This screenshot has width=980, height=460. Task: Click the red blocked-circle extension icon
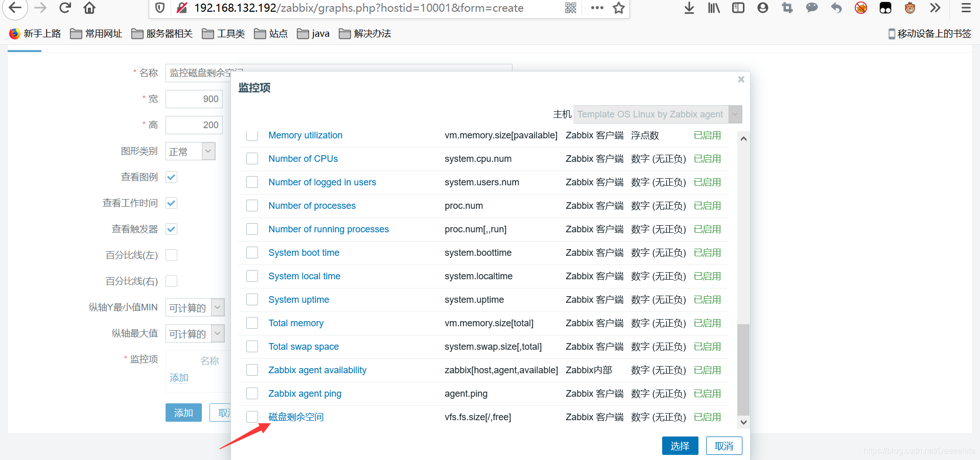pos(861,8)
